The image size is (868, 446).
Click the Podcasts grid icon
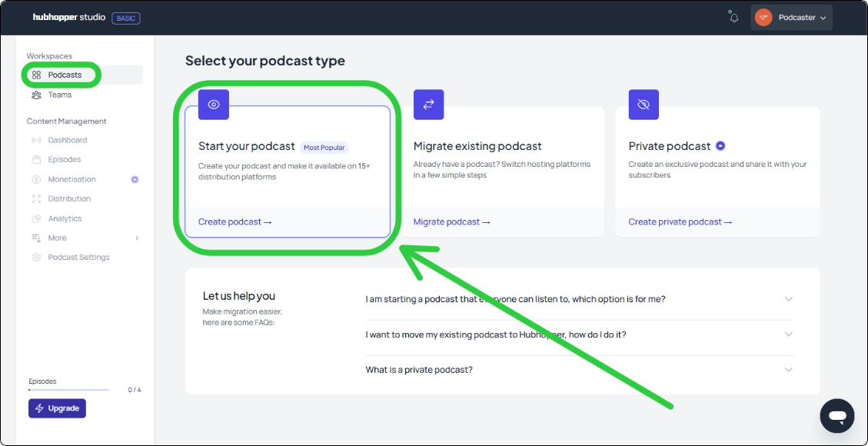tap(37, 75)
